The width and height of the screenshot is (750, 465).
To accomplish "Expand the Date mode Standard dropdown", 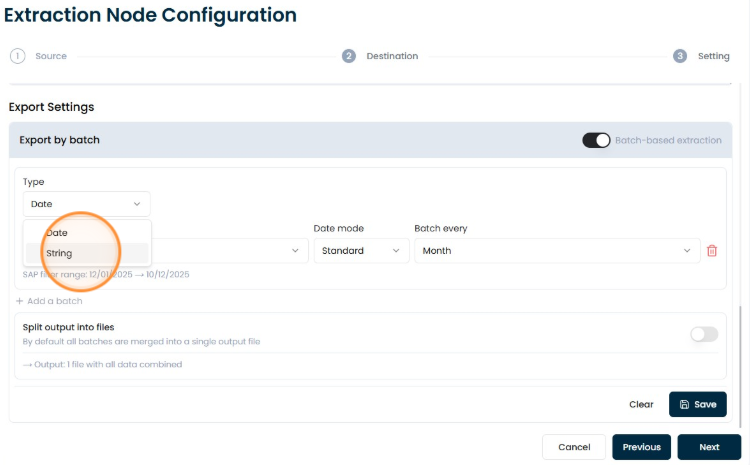I will [362, 251].
